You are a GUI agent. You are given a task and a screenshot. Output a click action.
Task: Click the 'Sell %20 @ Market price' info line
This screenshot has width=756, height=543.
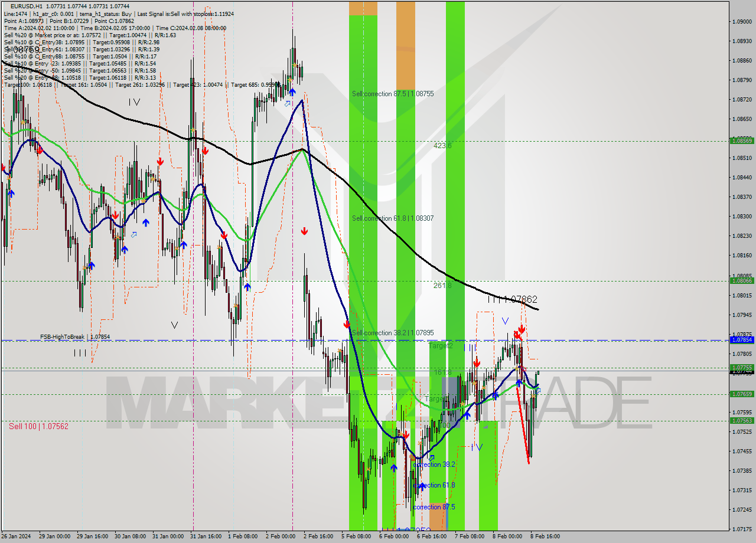(x=90, y=35)
